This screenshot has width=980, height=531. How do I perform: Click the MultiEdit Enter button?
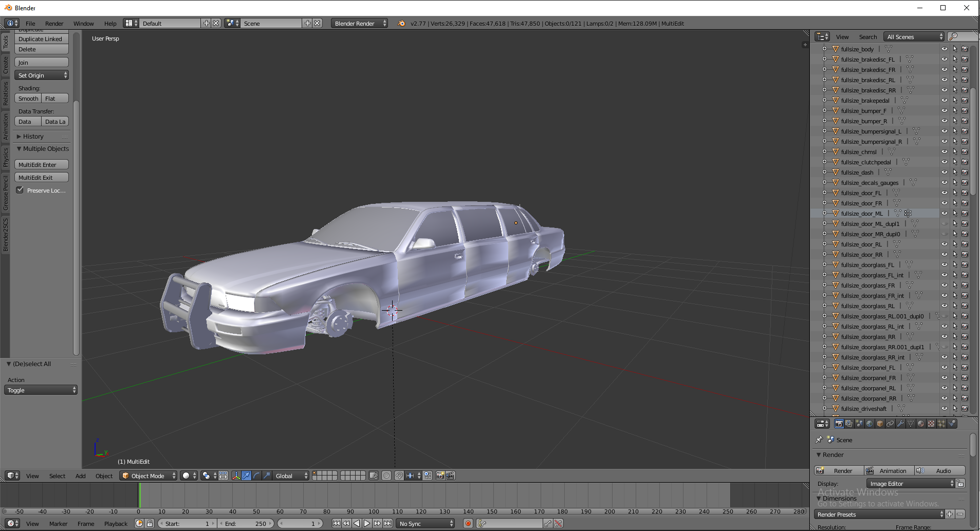pos(42,165)
